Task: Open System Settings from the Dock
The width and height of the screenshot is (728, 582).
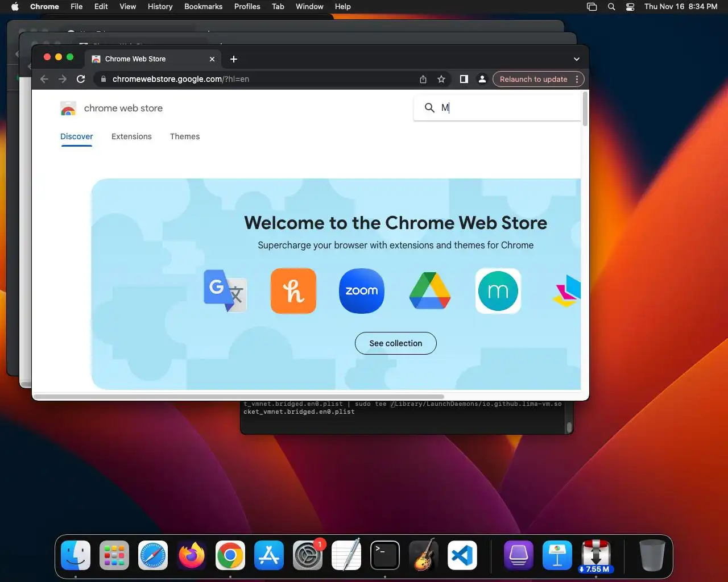Action: (x=308, y=555)
